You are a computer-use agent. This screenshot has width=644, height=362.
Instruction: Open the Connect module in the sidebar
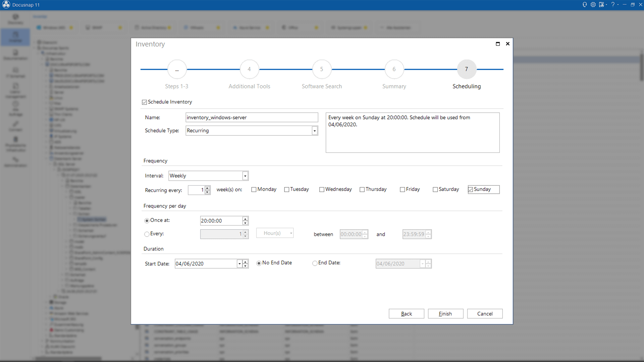15,126
